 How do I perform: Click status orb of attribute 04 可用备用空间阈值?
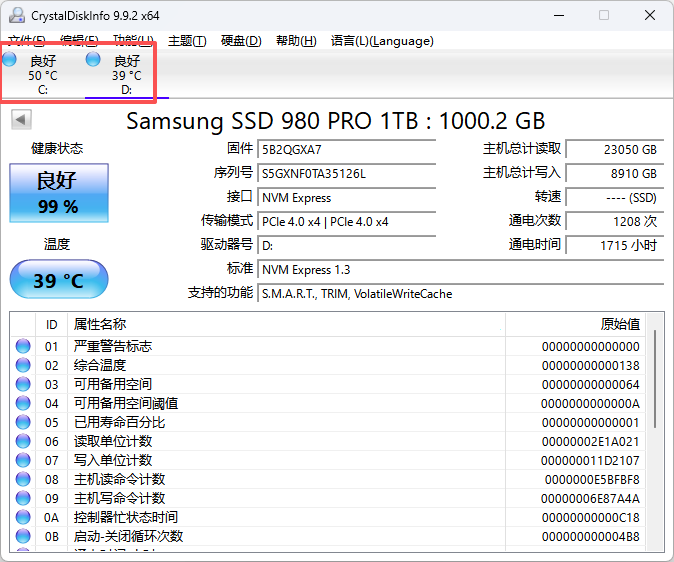23,403
